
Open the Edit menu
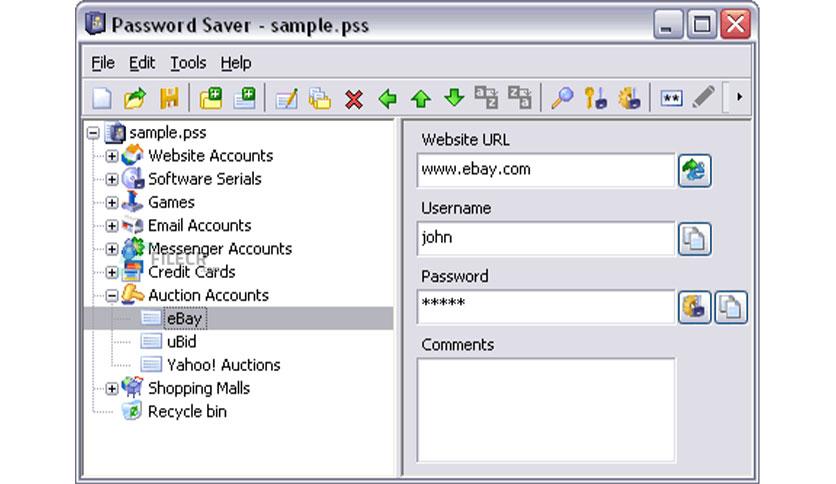[142, 63]
